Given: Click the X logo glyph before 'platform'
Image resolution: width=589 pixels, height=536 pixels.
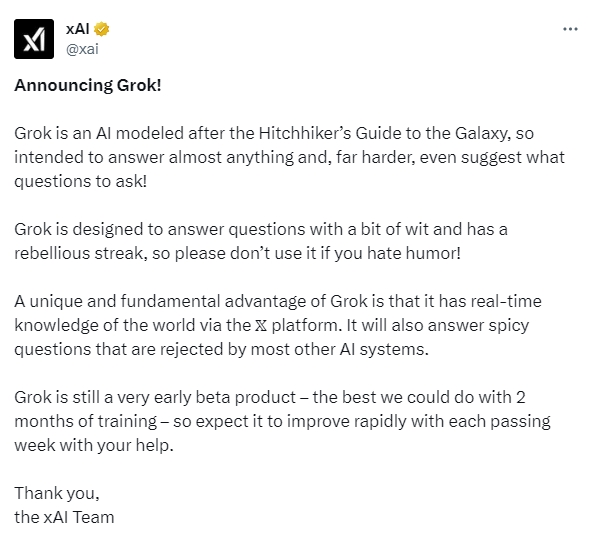Looking at the screenshot, I should [261, 325].
